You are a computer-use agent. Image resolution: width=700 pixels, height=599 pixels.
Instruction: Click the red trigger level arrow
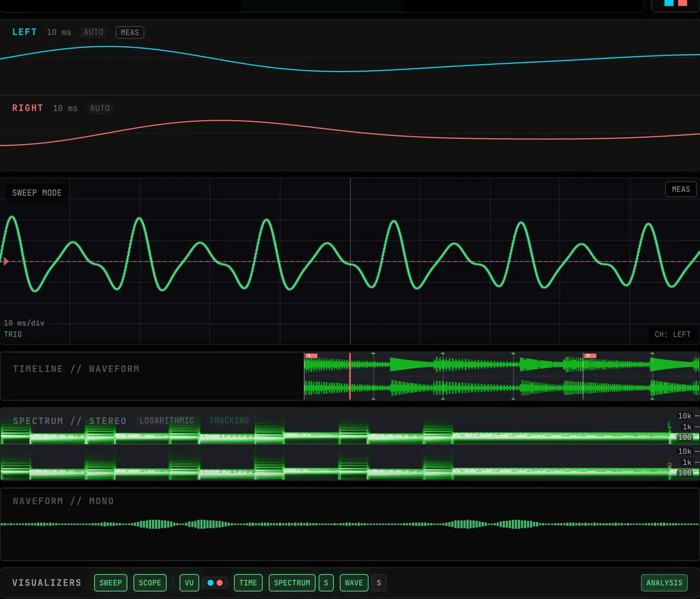click(6, 261)
